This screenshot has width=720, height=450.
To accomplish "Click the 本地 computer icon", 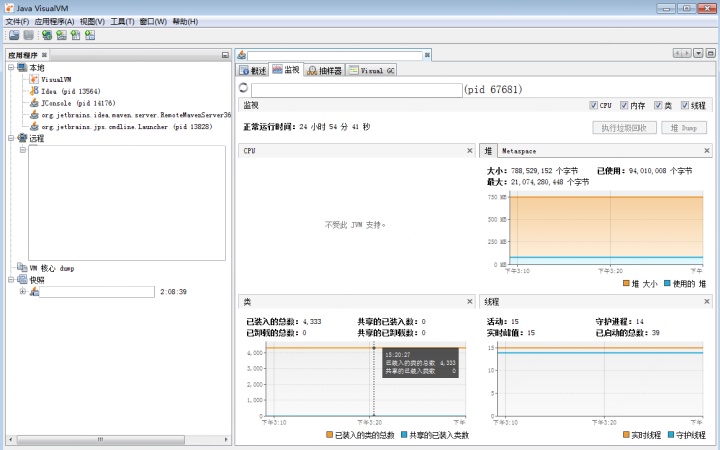I will (x=22, y=68).
